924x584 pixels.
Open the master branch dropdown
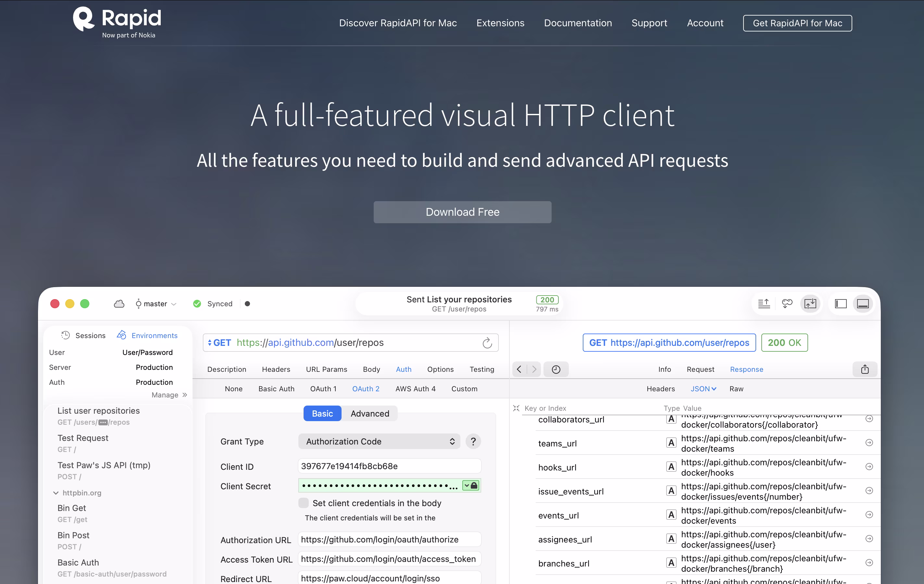156,304
